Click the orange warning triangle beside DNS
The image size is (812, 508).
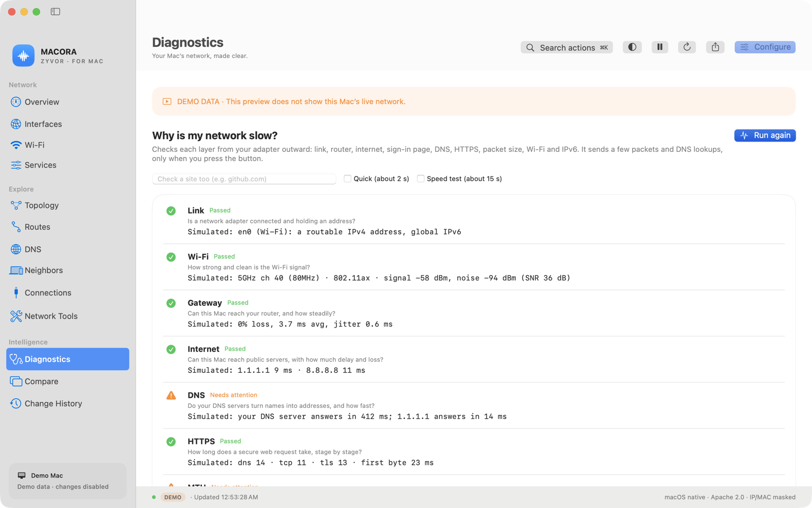click(x=171, y=395)
